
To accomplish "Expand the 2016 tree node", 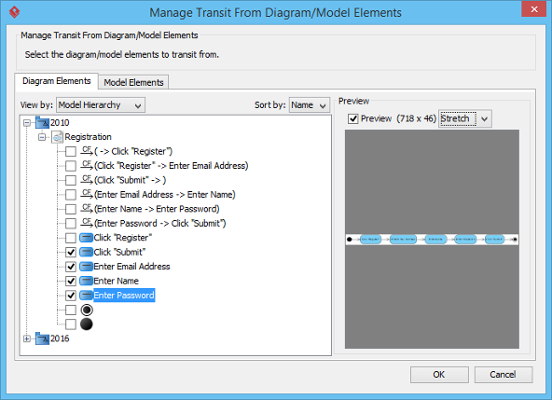I will click(x=27, y=339).
